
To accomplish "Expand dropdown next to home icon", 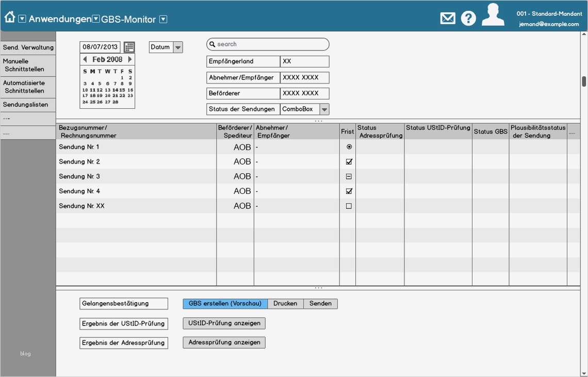I will point(22,19).
